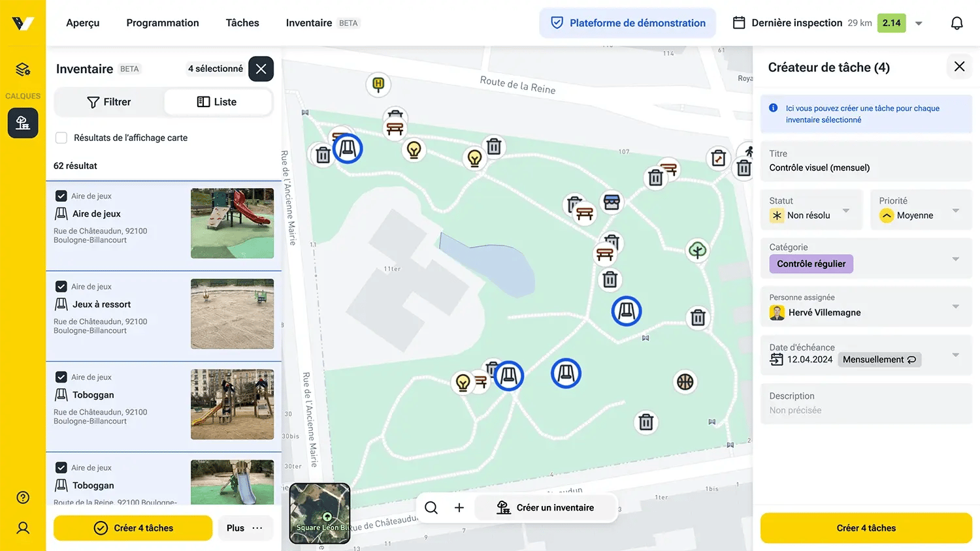Select the bus stop marker near Route de la Reine
980x551 pixels.
coord(378,84)
